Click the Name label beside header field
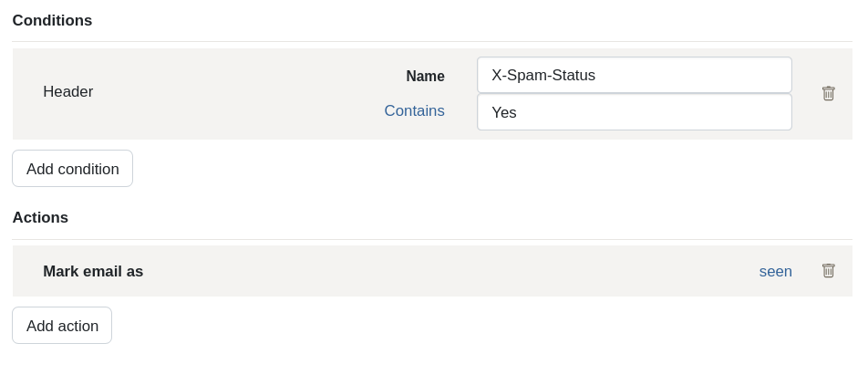Viewport: 868px width, 375px height. [x=425, y=77]
